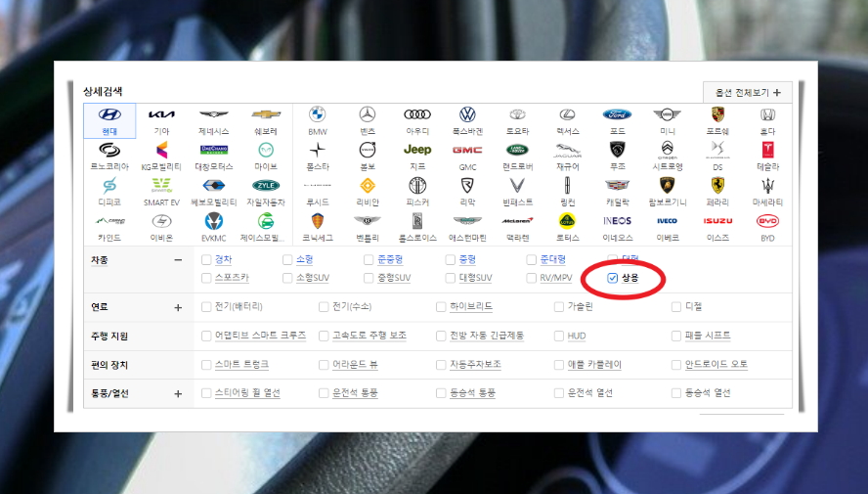This screenshot has height=494, width=868.
Task: Select the Polestar logo
Action: pos(318,150)
